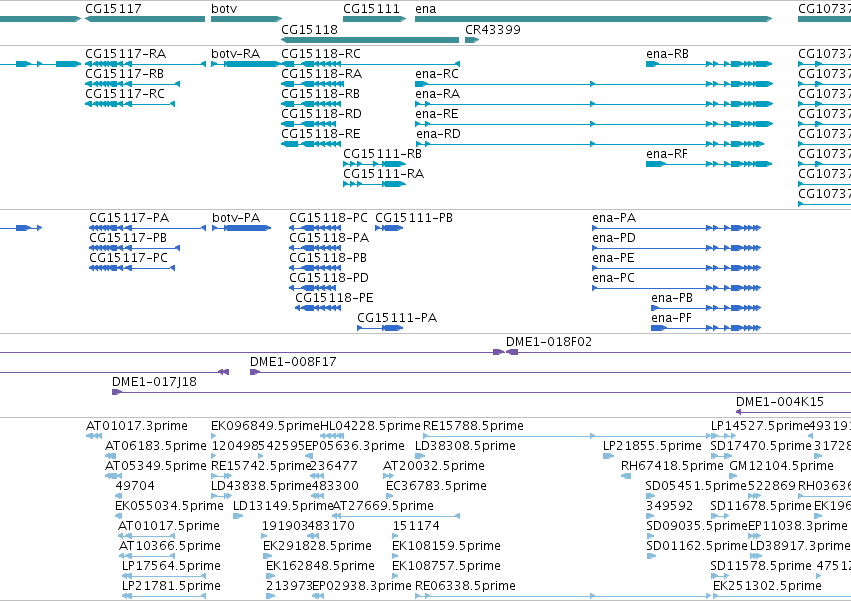Open transcript label botv-RA

236,54
